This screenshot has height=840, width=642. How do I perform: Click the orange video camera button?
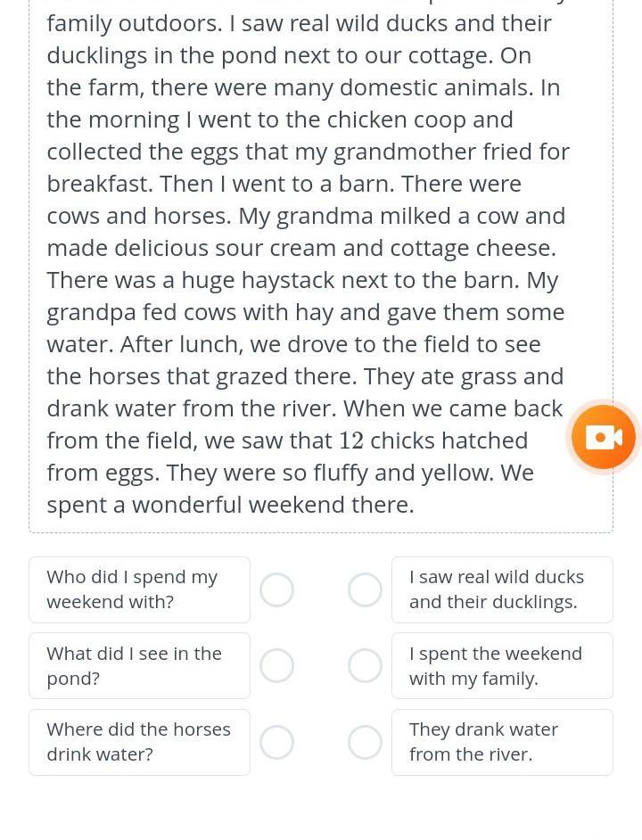point(603,437)
